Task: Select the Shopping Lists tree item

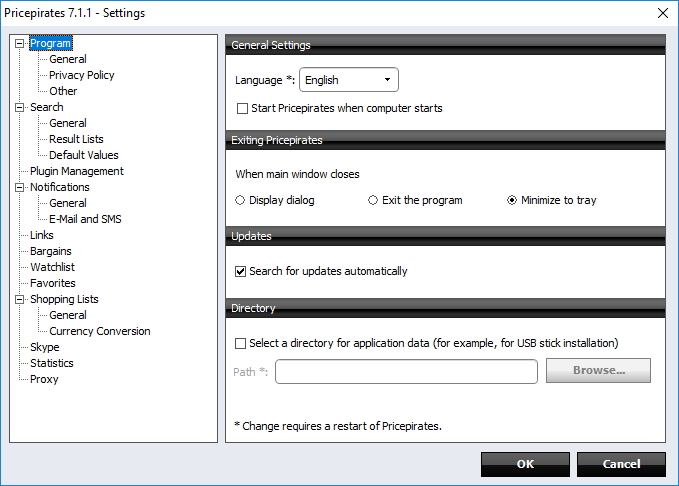Action: pos(64,300)
